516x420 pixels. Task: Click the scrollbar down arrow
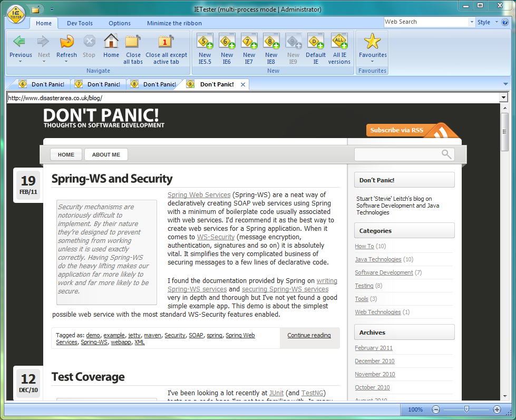coord(505,396)
